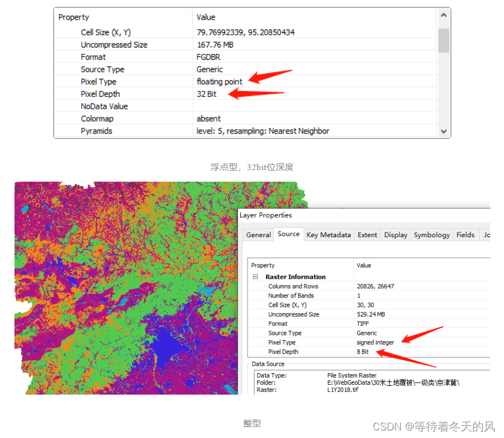Click the underlined 整型 caption link
504x438 pixels.
252,423
